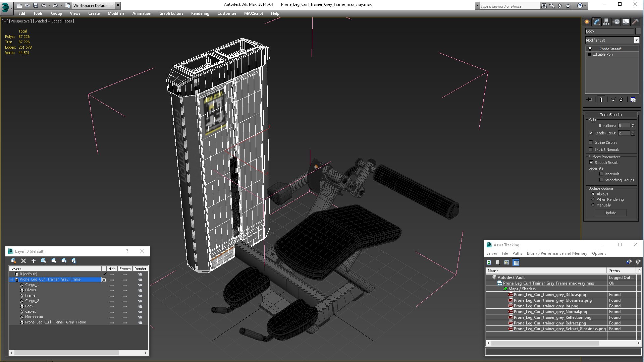Open the Rendering menu

pos(200,13)
